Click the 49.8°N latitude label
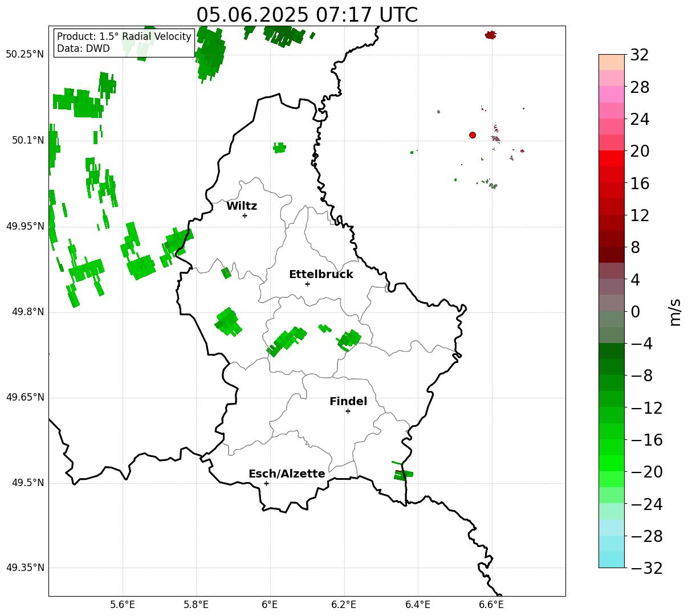 tap(28, 312)
